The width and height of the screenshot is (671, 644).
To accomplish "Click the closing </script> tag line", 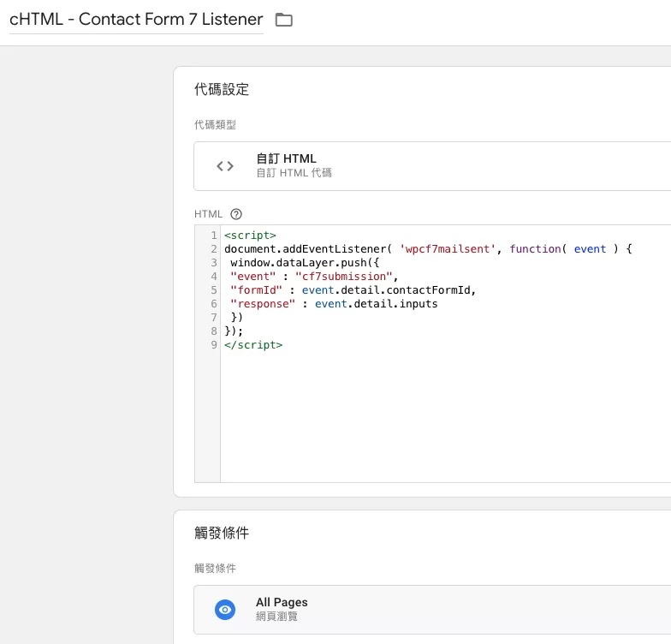I will click(x=253, y=344).
